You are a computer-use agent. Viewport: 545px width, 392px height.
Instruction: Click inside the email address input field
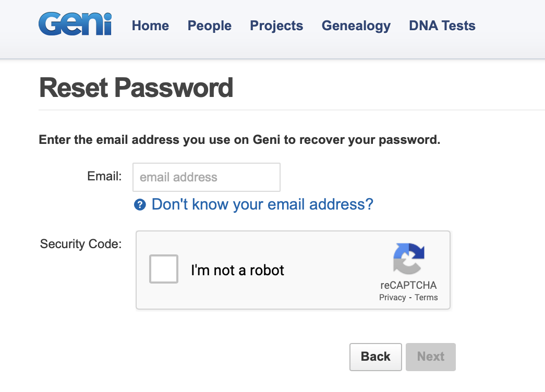click(x=206, y=177)
